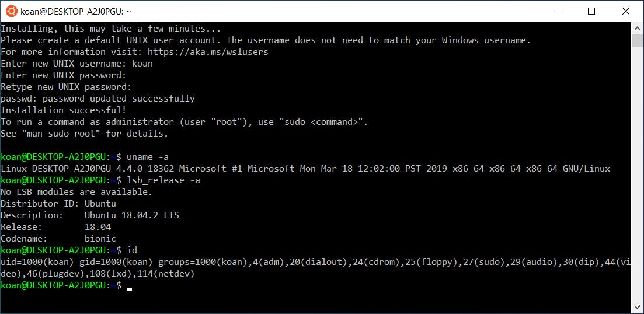Click the scrollbar up arrow
Screen dimensions: 644x314
point(638,28)
